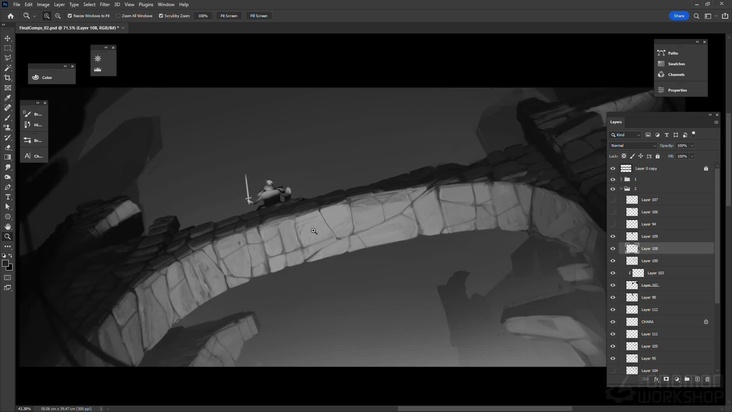The height and width of the screenshot is (412, 732).
Task: Toggle Scrubby Zoom checkbox
Action: (x=161, y=16)
